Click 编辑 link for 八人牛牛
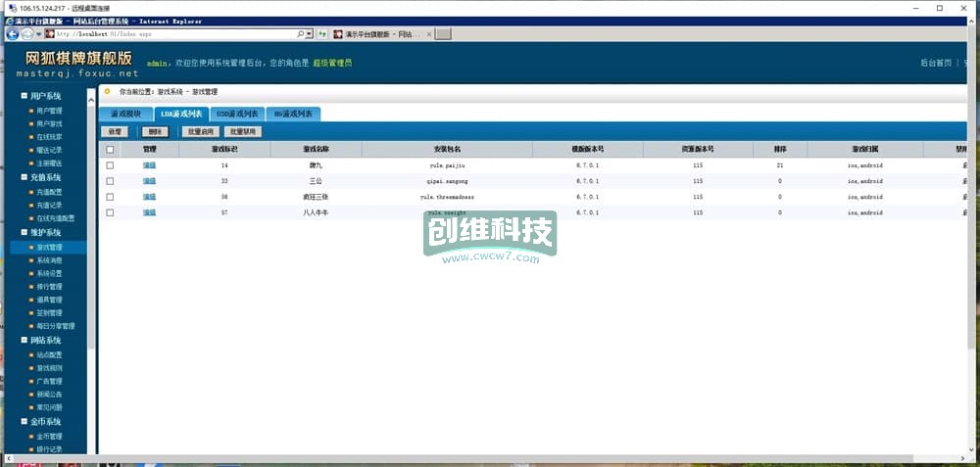 click(149, 212)
